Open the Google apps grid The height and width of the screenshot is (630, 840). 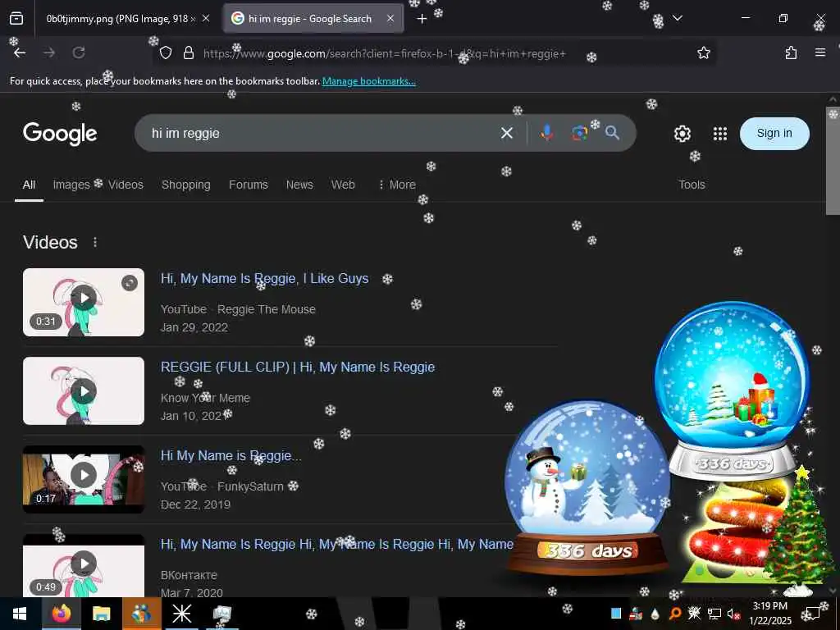pos(720,134)
